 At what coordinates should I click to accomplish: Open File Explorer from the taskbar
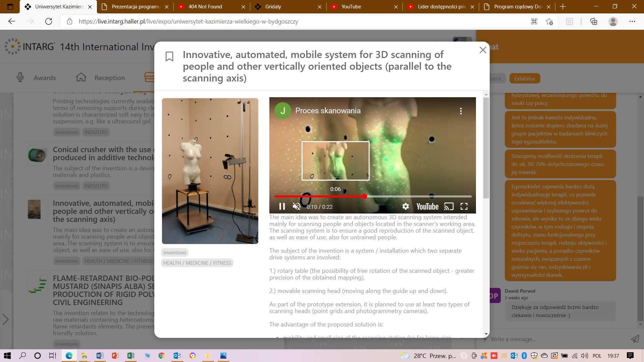(84, 356)
